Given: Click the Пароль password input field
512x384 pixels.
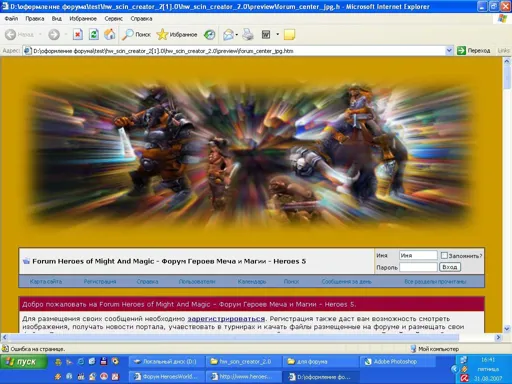Looking at the screenshot, I should click(418, 267).
